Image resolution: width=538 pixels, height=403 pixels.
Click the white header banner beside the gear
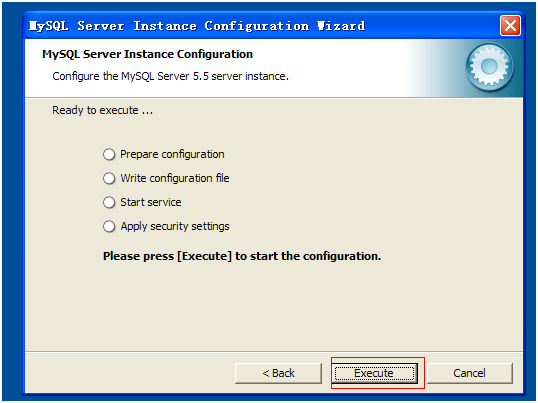click(343, 68)
